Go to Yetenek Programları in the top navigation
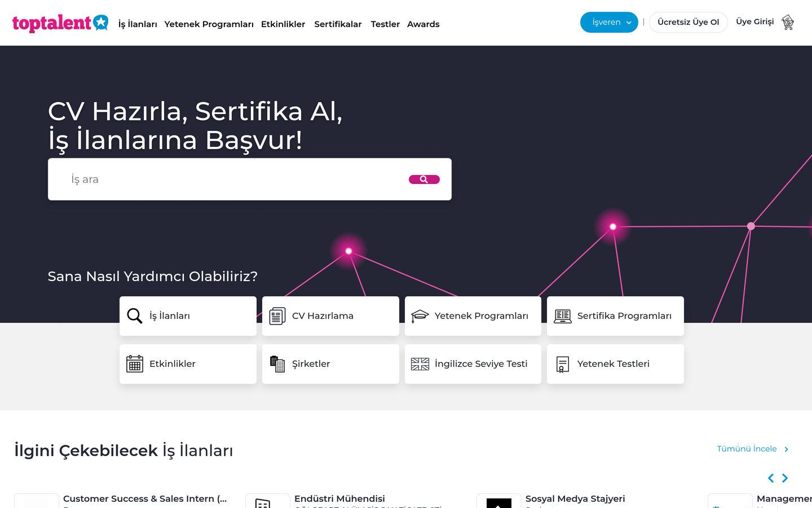This screenshot has height=508, width=812. click(209, 24)
